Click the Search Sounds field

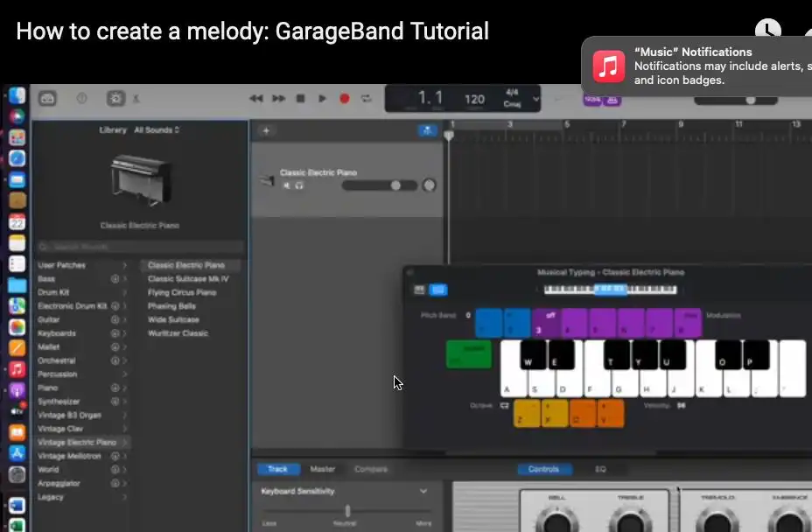point(140,247)
